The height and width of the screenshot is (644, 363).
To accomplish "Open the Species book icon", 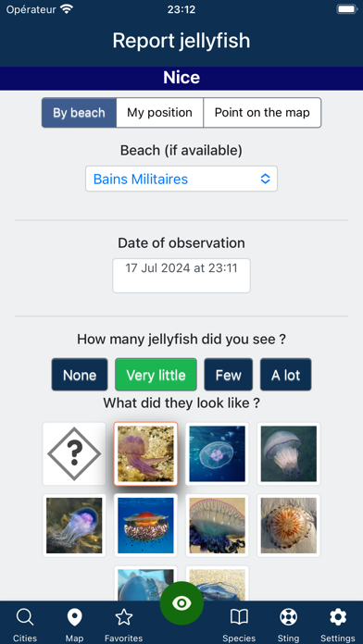I will 239,618.
